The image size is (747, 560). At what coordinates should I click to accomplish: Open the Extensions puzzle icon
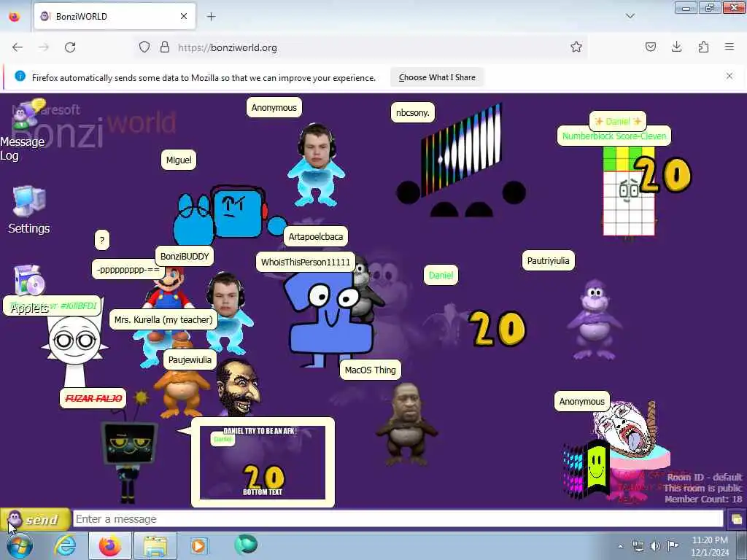point(703,47)
